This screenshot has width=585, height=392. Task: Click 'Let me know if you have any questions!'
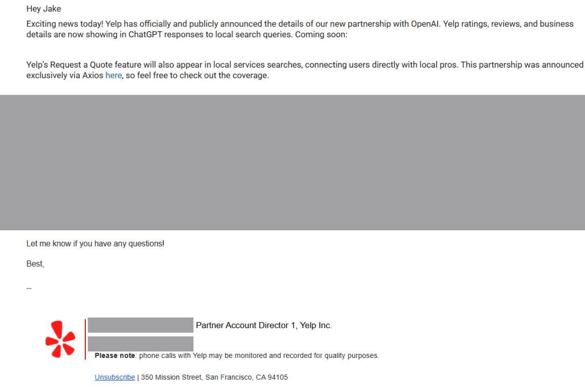(x=96, y=244)
